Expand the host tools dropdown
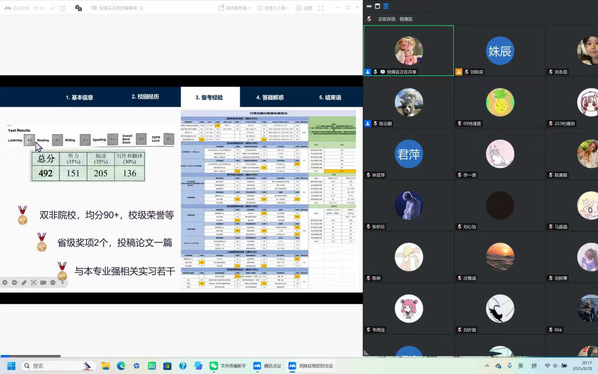 click(273, 8)
